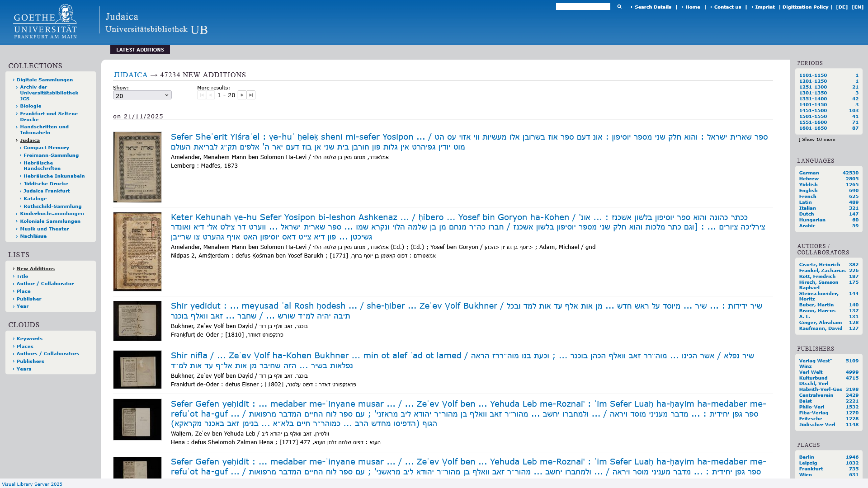Filter by Hebrew language
The height and width of the screenshot is (488, 868).
pyautogui.click(x=808, y=178)
